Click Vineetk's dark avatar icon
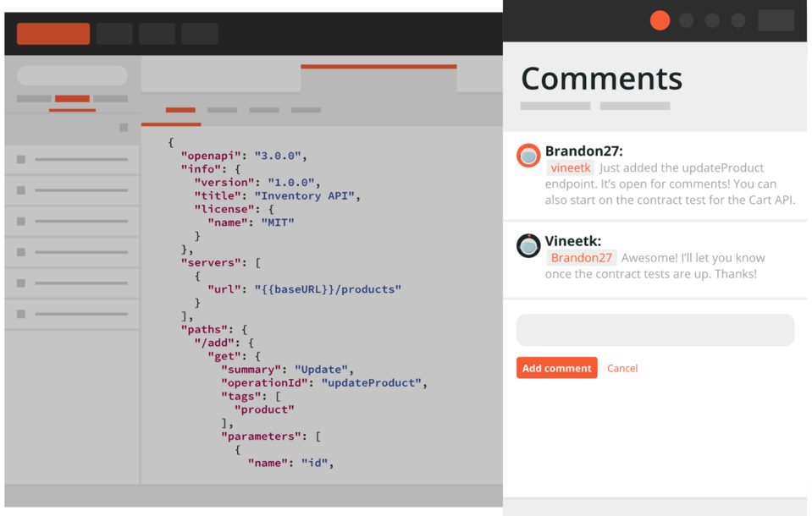The height and width of the screenshot is (516, 812). tap(528, 246)
